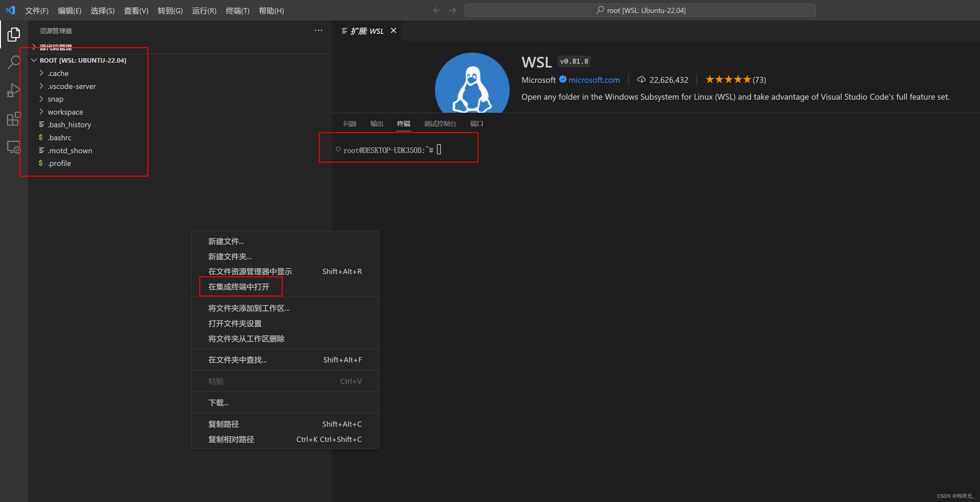Screen dimensions: 980x502
Task: Click the five-star rating of WSL extension
Action: click(x=728, y=80)
